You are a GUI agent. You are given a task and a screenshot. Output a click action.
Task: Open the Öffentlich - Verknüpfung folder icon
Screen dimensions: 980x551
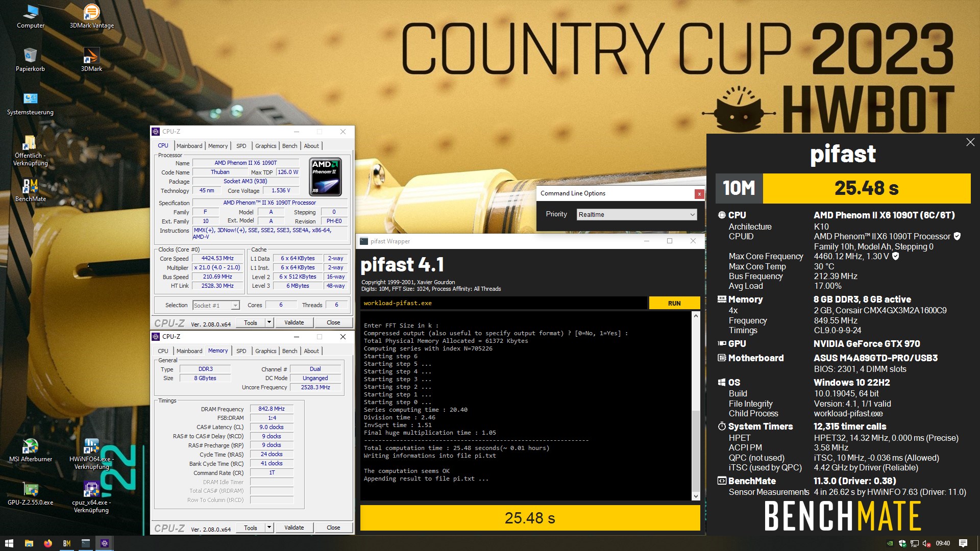click(30, 151)
